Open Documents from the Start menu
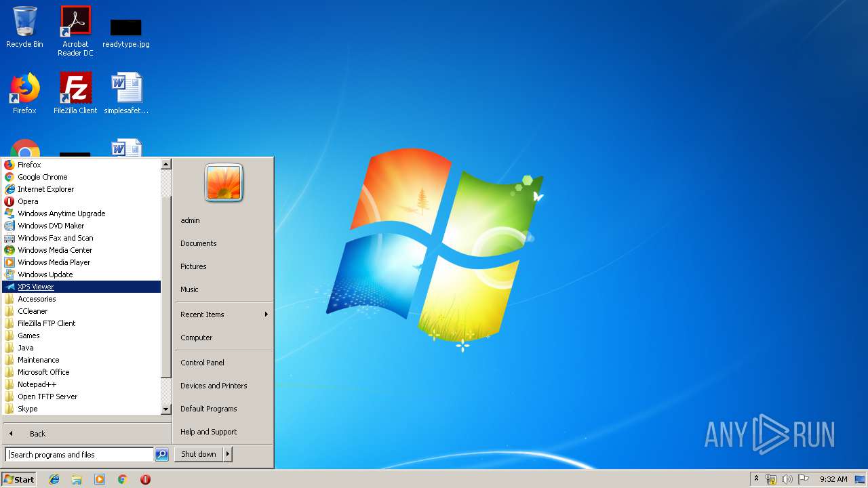Image resolution: width=868 pixels, height=488 pixels. (224, 243)
